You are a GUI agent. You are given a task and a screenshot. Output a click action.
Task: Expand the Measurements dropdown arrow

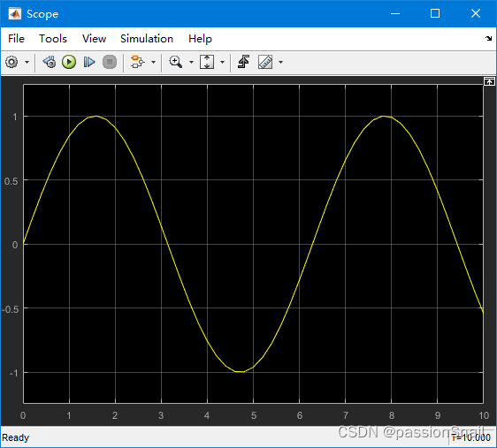coord(280,62)
